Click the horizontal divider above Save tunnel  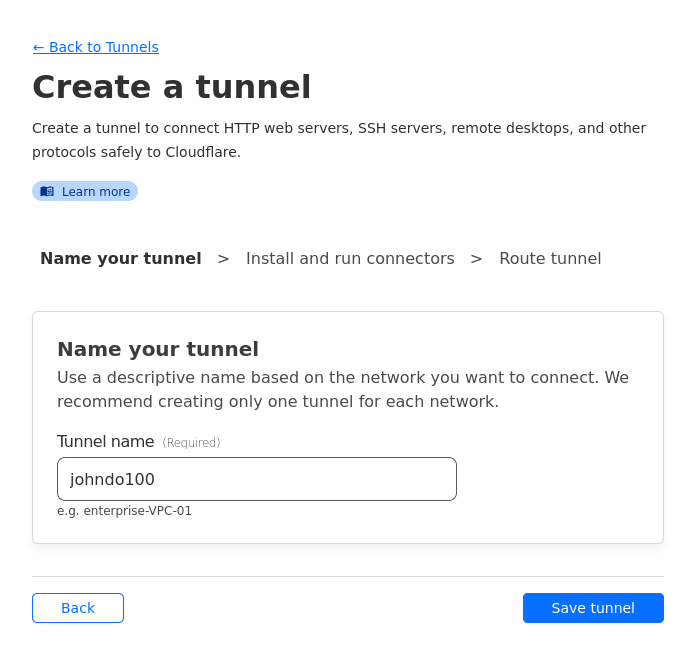348,576
